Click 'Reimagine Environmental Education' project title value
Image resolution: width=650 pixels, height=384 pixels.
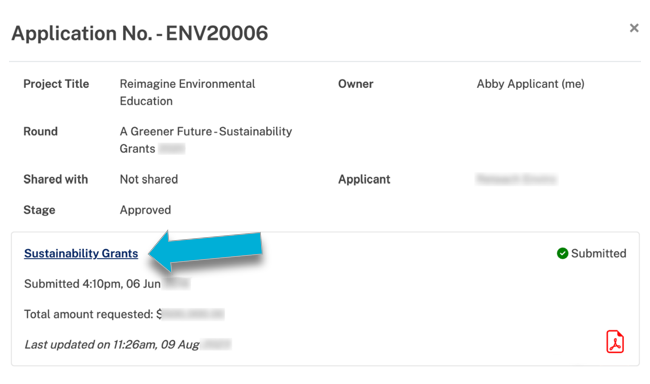click(x=187, y=92)
